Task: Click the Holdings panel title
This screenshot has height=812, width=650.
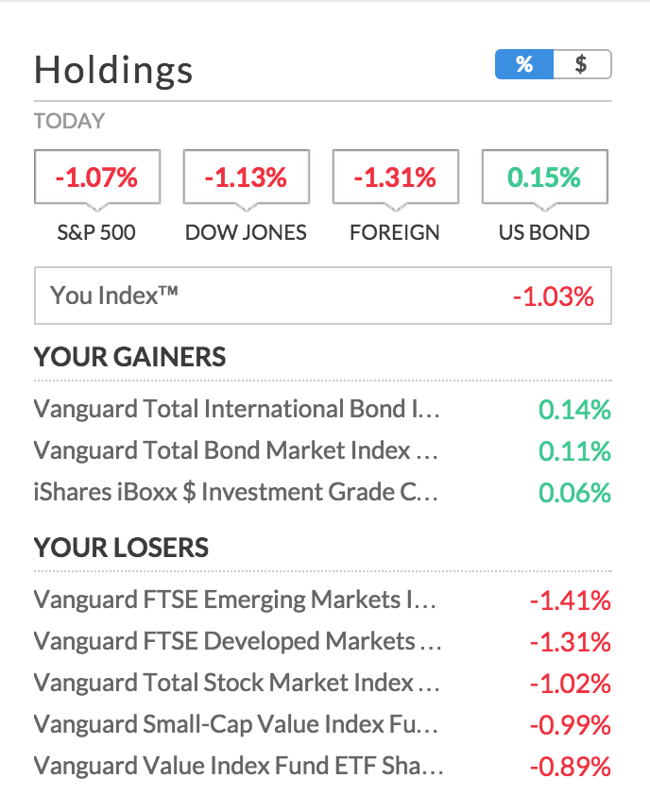Action: [113, 70]
